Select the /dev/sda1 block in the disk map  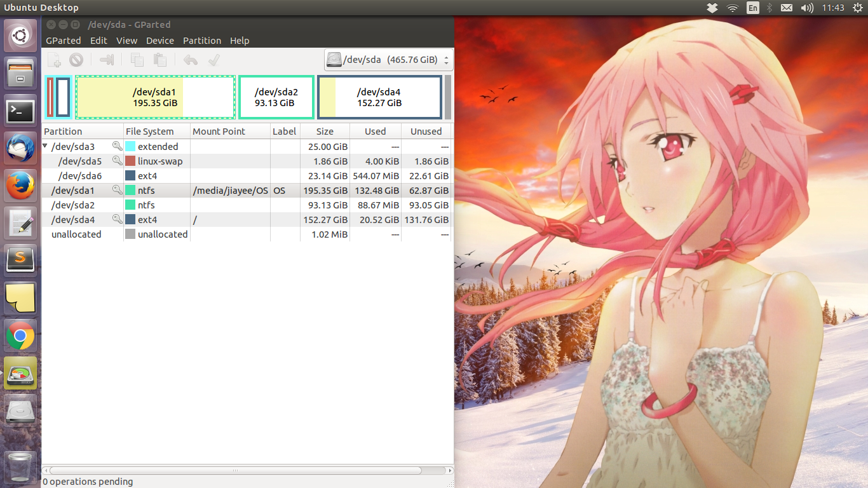(156, 97)
